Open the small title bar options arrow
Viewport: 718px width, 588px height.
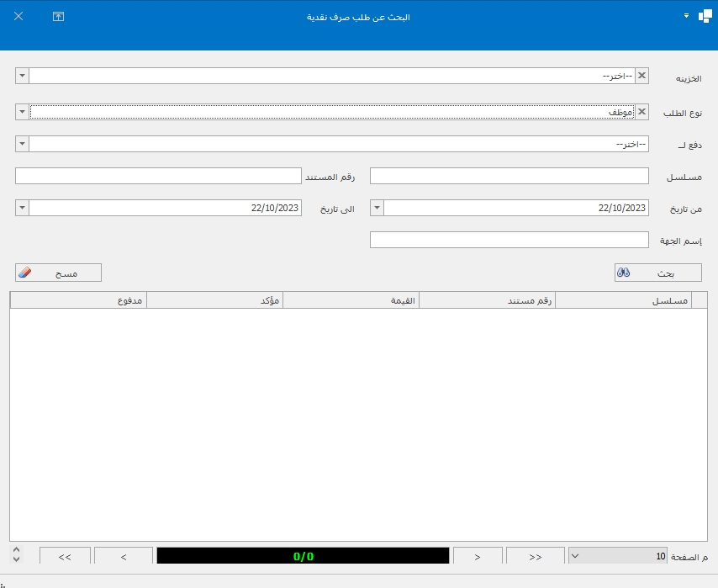[x=686, y=16]
